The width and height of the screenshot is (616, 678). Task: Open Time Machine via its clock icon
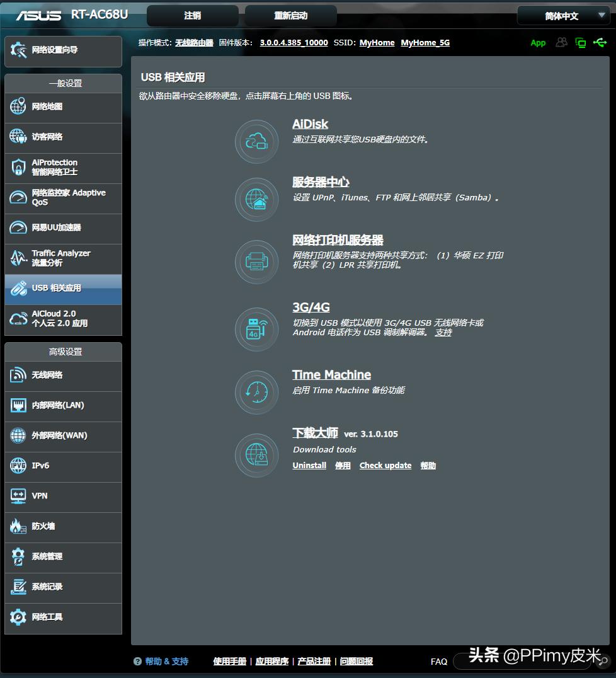(256, 391)
